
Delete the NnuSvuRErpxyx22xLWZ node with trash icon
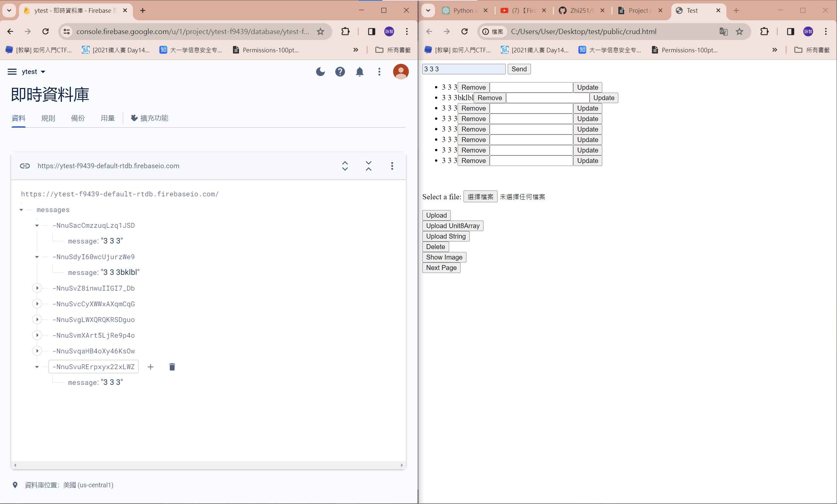pos(172,367)
